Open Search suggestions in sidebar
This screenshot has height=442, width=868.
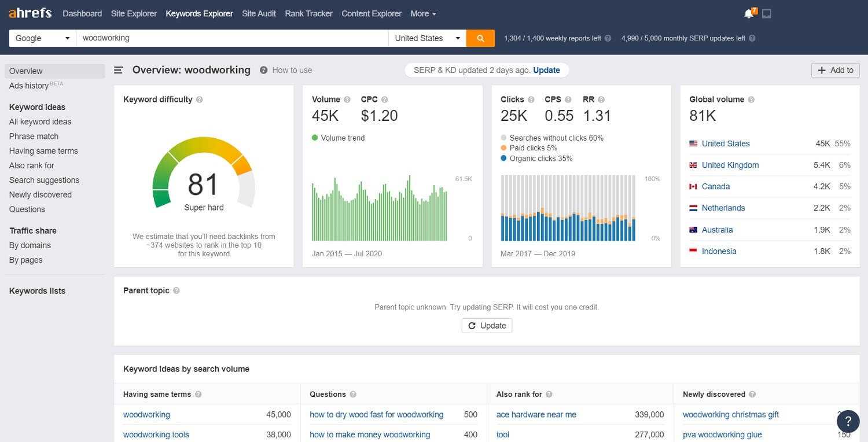pyautogui.click(x=44, y=180)
